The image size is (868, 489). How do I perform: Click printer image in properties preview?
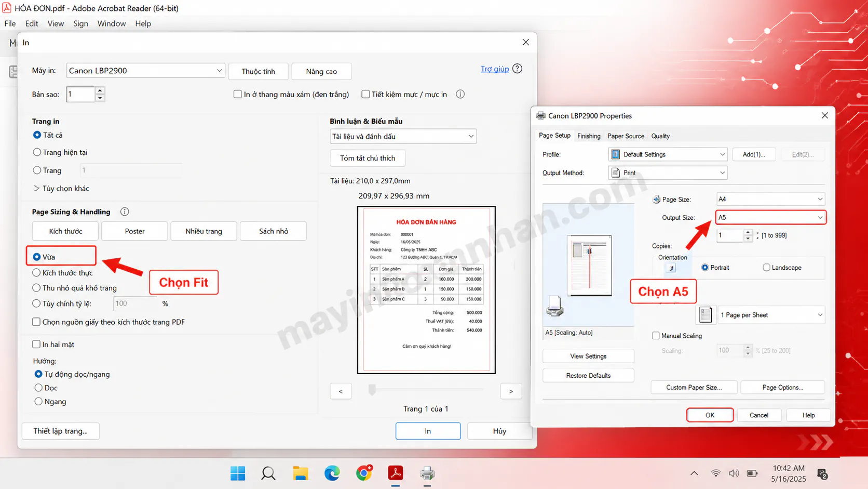coord(555,306)
